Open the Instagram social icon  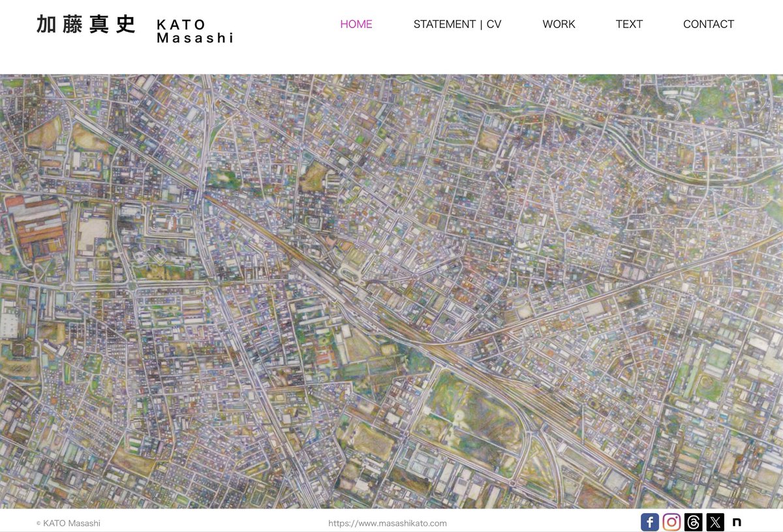(x=671, y=522)
